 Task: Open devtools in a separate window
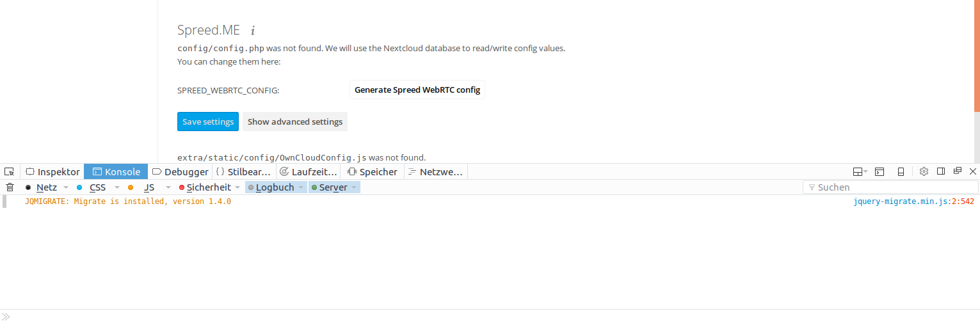click(x=958, y=171)
